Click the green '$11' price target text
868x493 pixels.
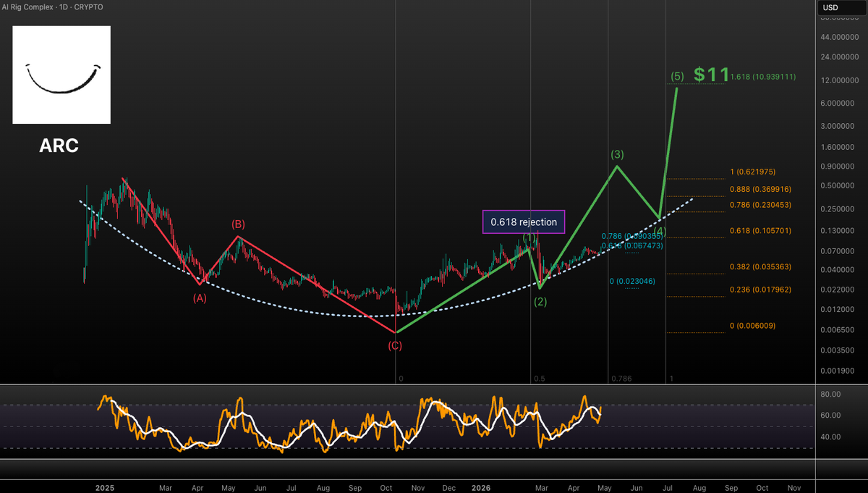point(710,74)
